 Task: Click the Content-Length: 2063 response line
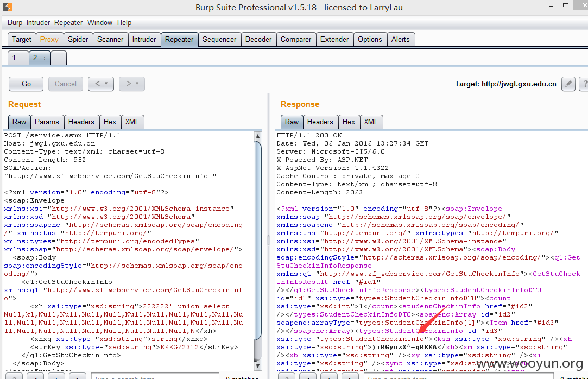tap(319, 192)
